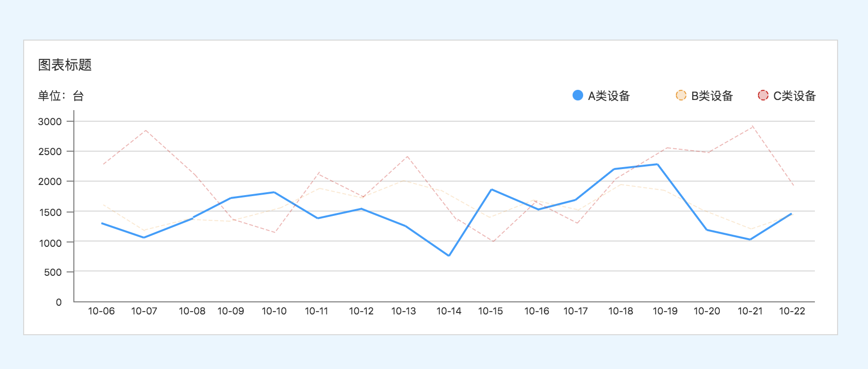Click the chart title 图表标题
868x369 pixels.
click(65, 65)
